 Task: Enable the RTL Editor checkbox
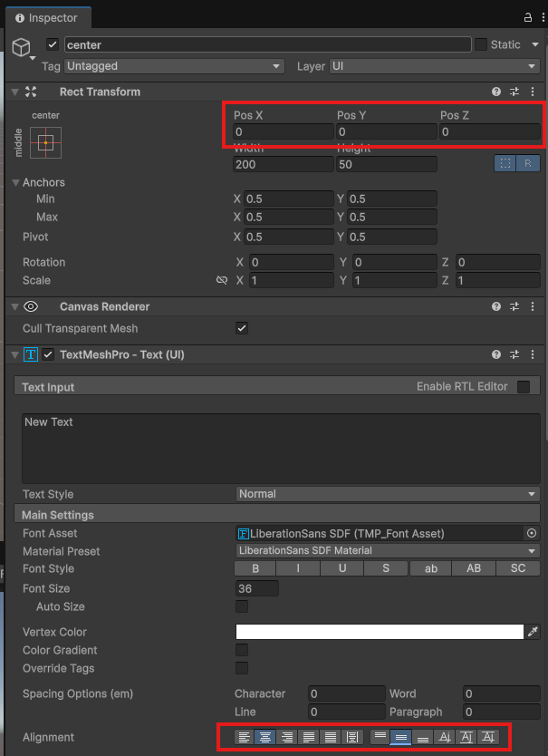pos(524,387)
